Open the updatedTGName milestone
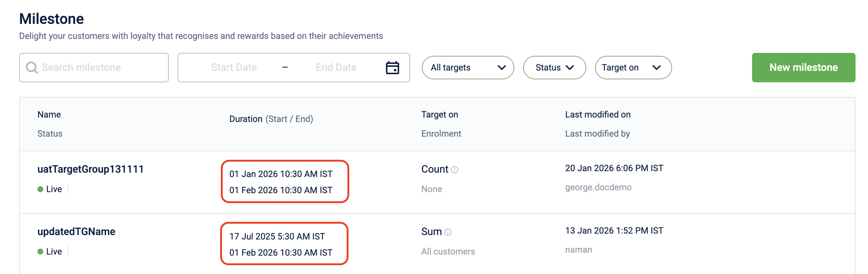868x274 pixels. 76,232
